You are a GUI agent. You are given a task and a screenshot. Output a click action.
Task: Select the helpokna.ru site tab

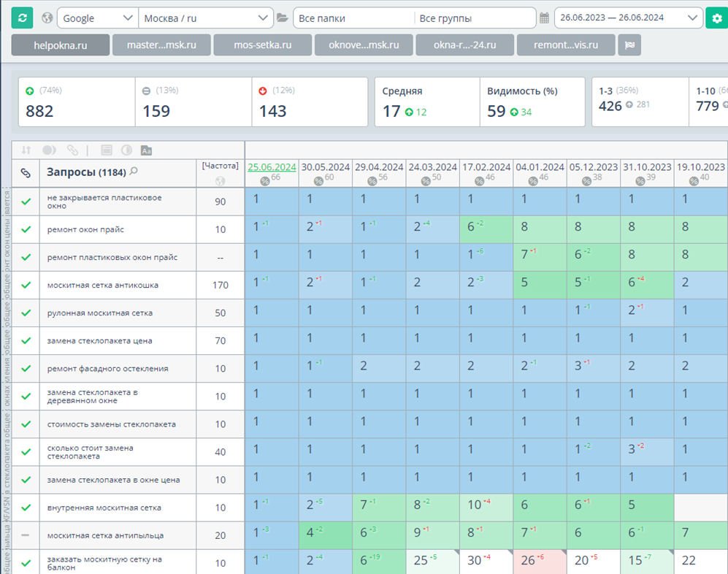point(61,45)
